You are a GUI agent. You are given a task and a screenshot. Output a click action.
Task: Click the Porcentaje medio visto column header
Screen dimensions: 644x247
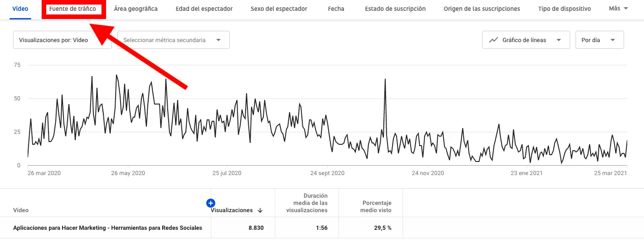(x=377, y=207)
